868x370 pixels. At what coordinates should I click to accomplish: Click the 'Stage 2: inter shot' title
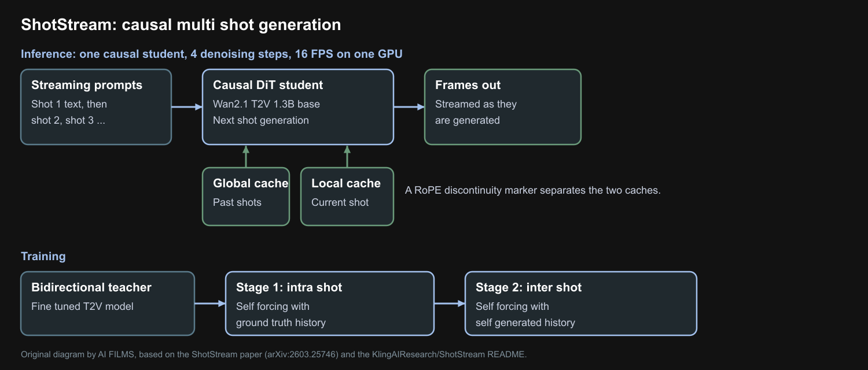[528, 287]
